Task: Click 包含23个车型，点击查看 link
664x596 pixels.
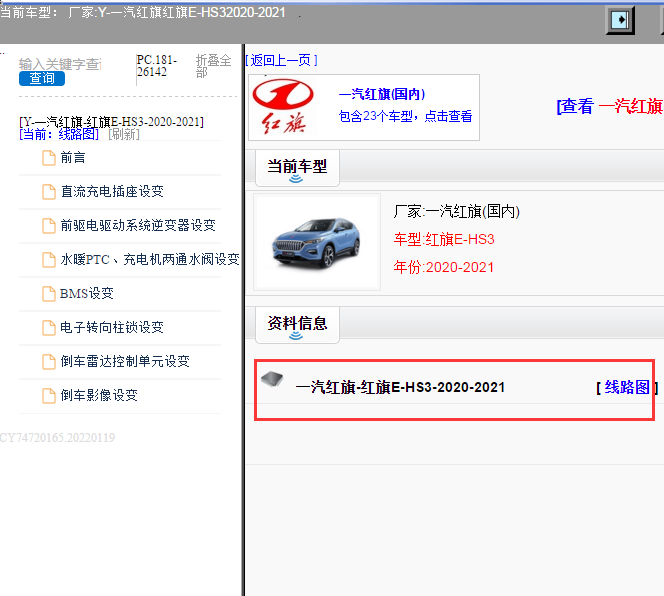Action: [405, 116]
